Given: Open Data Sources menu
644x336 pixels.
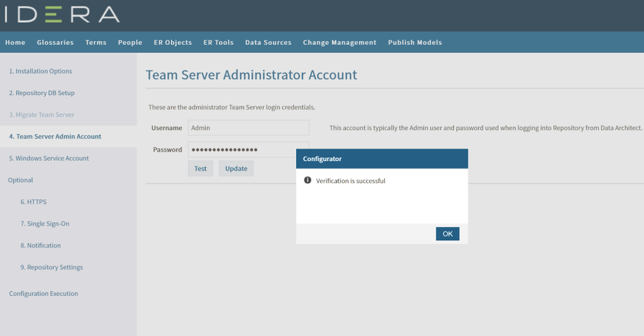Looking at the screenshot, I should pyautogui.click(x=268, y=42).
